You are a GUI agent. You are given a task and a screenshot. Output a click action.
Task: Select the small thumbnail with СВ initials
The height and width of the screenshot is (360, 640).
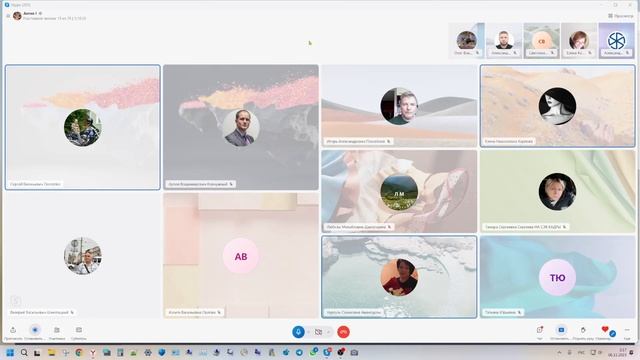[542, 41]
